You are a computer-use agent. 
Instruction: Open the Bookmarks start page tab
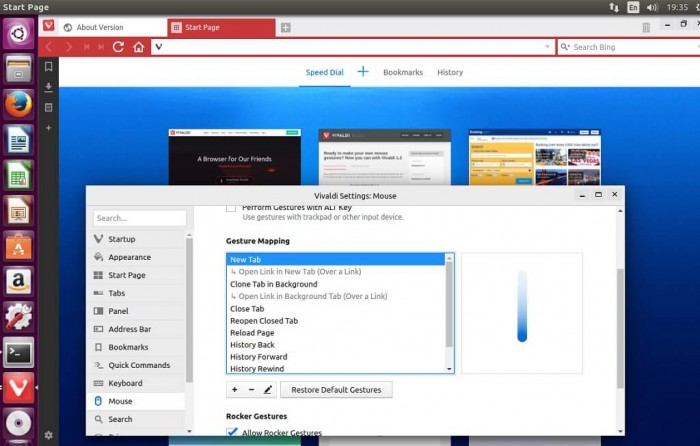[x=403, y=72]
